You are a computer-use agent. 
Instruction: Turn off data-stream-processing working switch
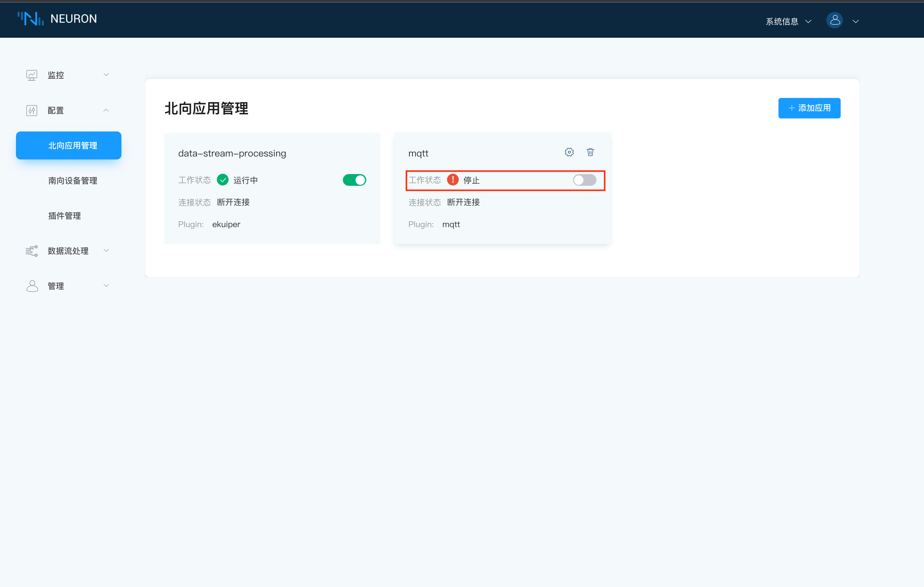pyautogui.click(x=354, y=180)
